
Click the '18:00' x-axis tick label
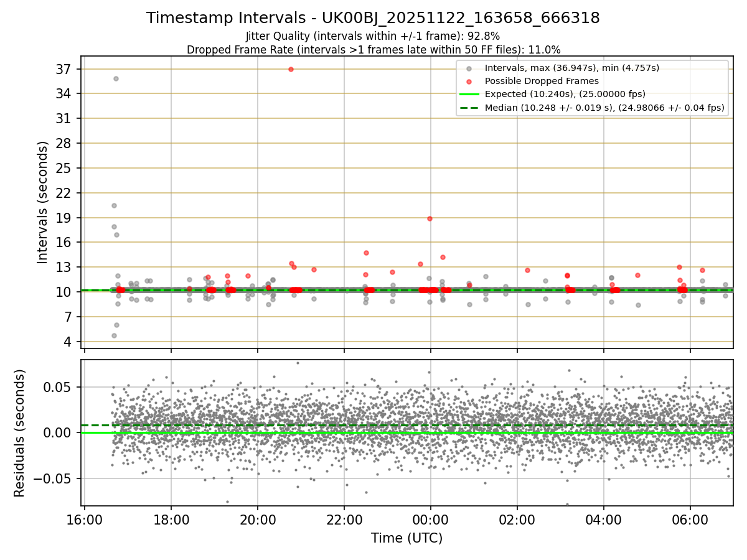(x=171, y=520)
